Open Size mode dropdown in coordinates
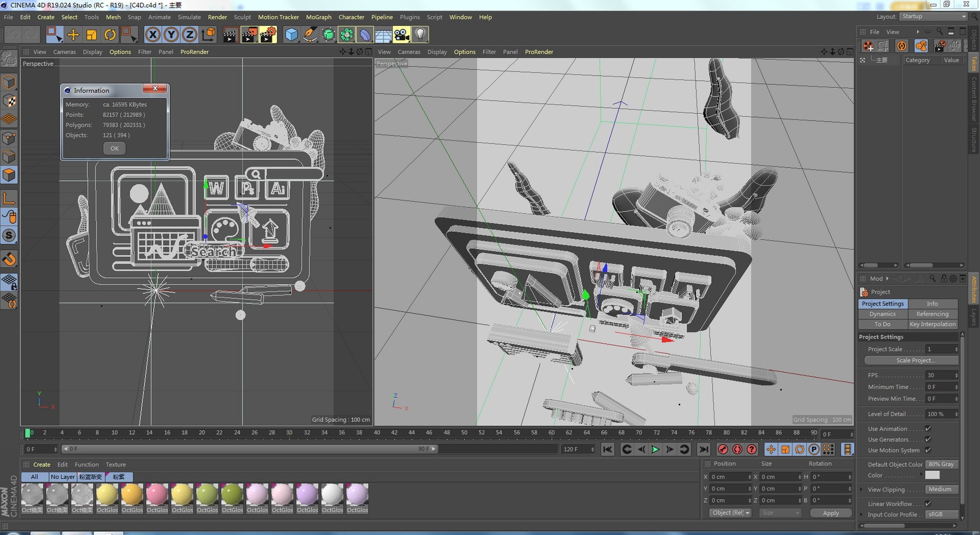Viewport: 980px width, 535px height. (780, 513)
